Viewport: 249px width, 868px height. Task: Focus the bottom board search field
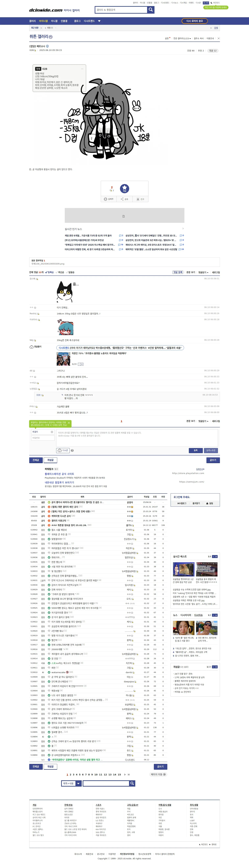tap(106, 783)
